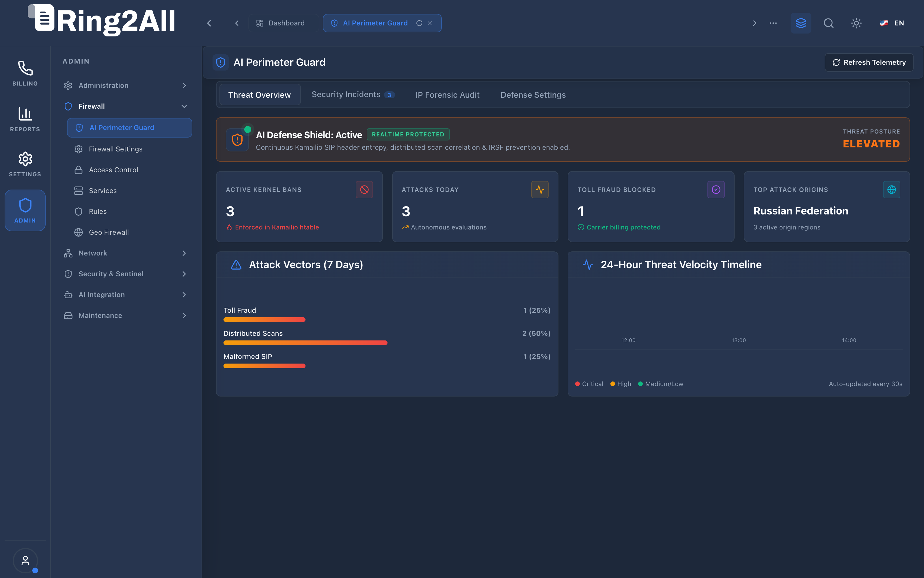Screen dimensions: 924x578
Task: Click the Distributed Scans progress bar
Action: pos(305,343)
